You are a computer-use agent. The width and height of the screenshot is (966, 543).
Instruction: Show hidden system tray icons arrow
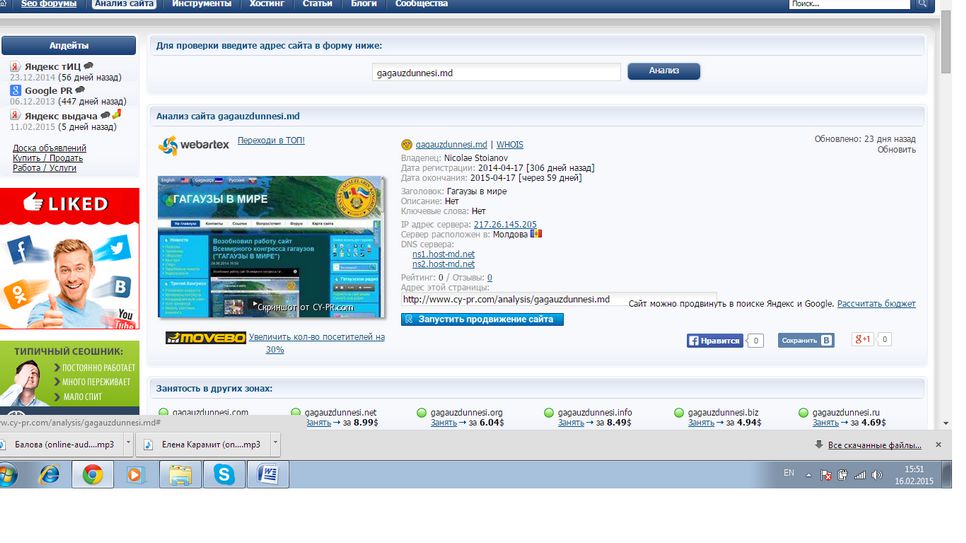point(808,475)
